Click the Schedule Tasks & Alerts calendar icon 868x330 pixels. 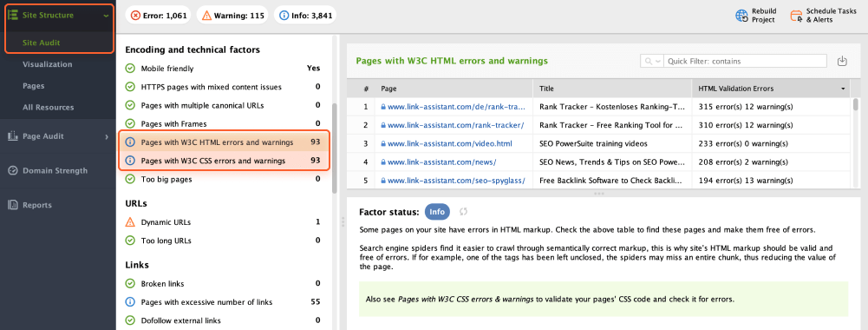pyautogui.click(x=796, y=16)
